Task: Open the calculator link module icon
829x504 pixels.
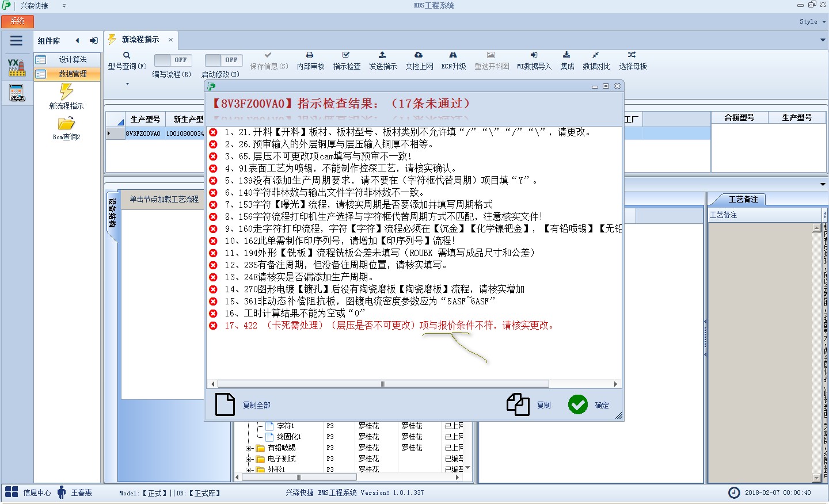Action: click(17, 92)
